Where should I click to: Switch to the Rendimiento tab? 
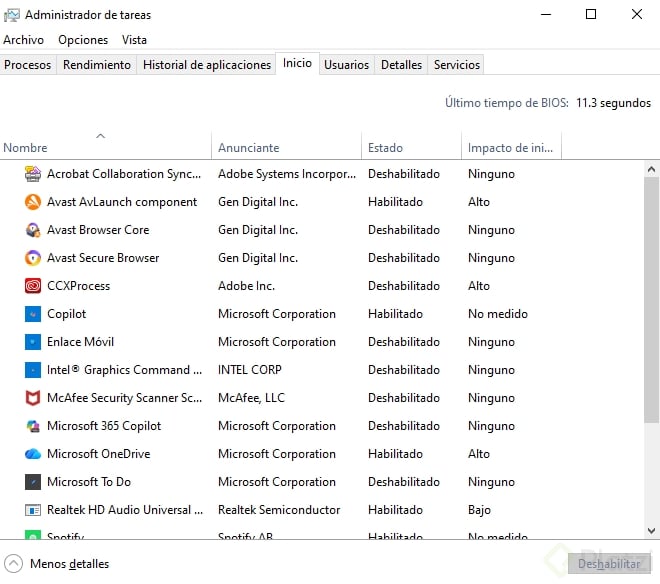tap(97, 65)
